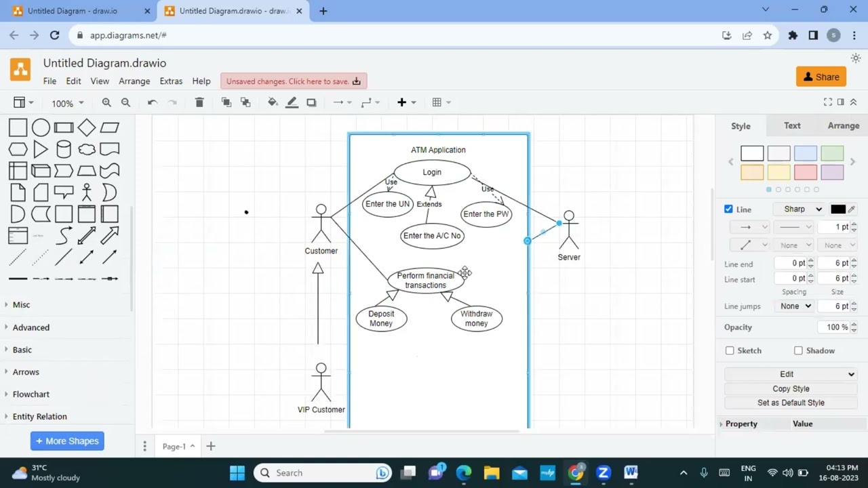Open the Line Color pencil tool
This screenshot has height=488, width=868.
pyautogui.click(x=292, y=102)
